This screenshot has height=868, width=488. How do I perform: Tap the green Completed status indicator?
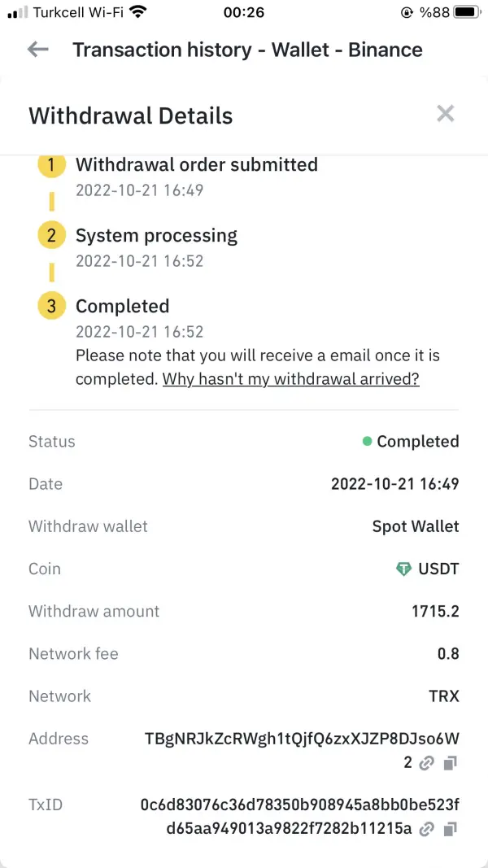(x=368, y=442)
